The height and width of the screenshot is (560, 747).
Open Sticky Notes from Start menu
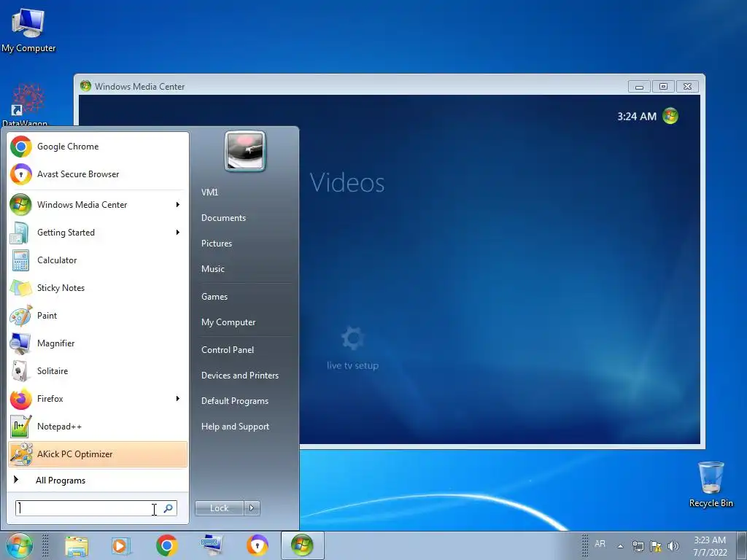pos(98,287)
